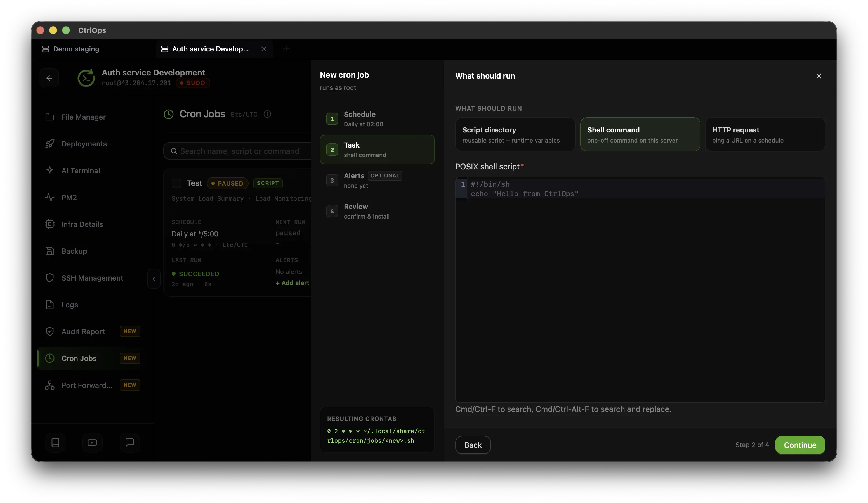Click the info icon beside Etc/UTC
The image size is (868, 503).
coord(267,114)
